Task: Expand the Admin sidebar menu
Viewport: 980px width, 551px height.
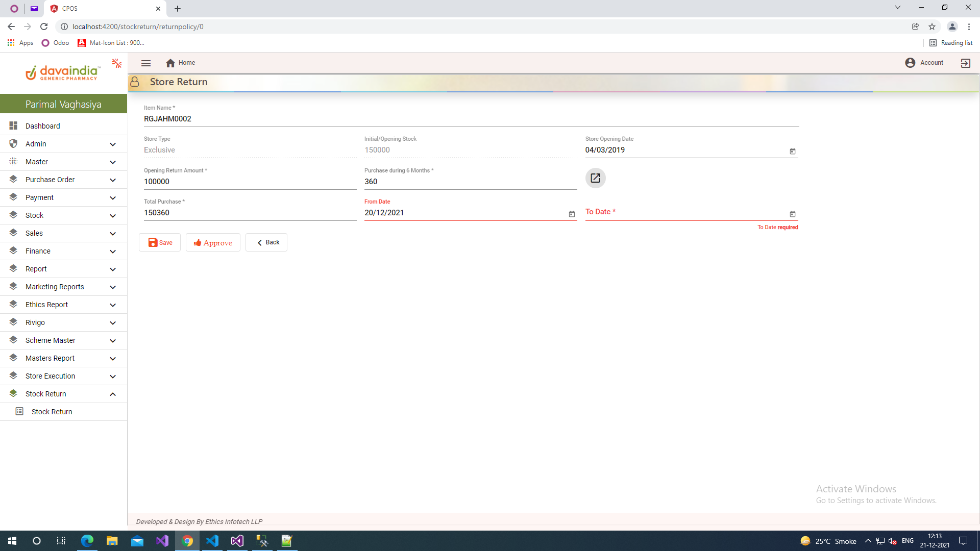Action: 63,144
